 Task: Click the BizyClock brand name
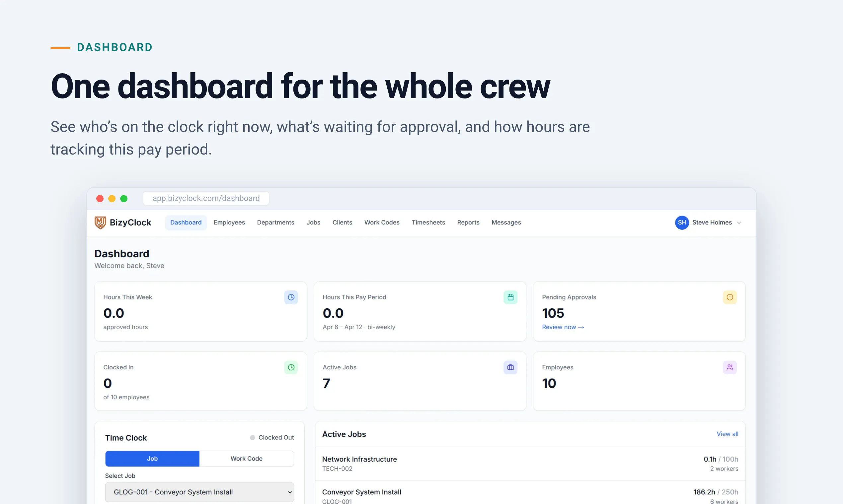pyautogui.click(x=130, y=222)
